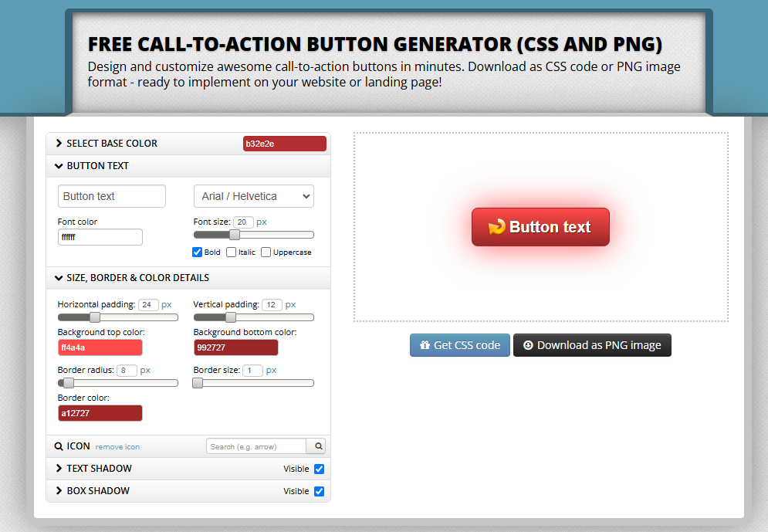Click the chevron beside SIZE, BORDER & COLOR DETAILS
Image resolution: width=768 pixels, height=532 pixels.
pos(59,278)
